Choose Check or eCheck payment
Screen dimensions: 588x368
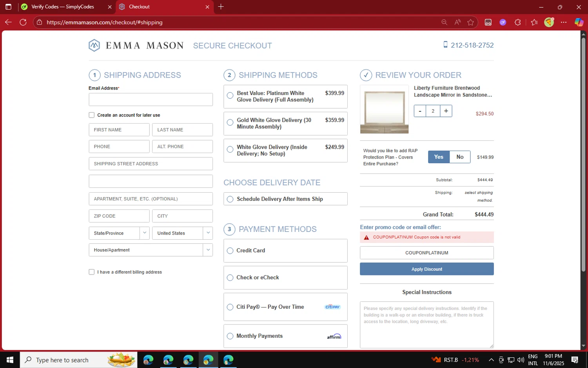pyautogui.click(x=230, y=278)
